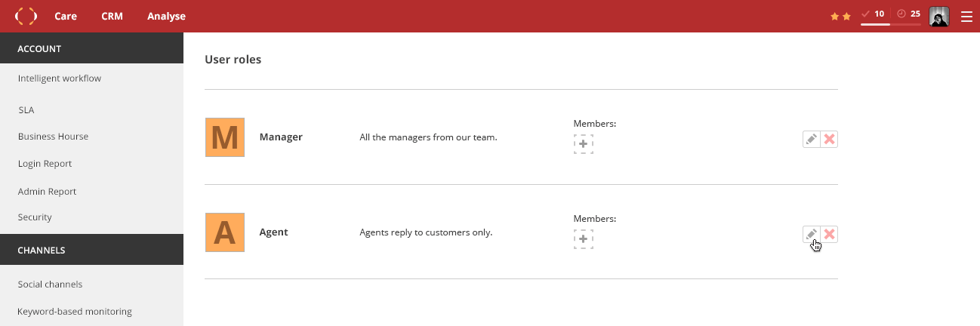The image size is (980, 326).
Task: Delete the Manager role
Action: 829,139
